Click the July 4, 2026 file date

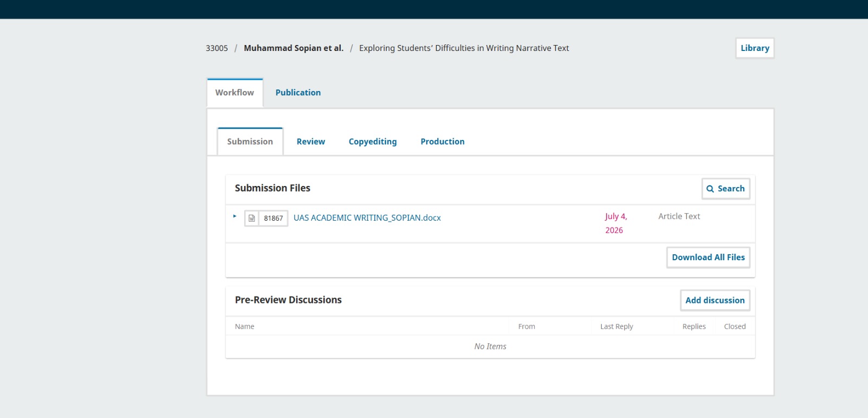[616, 223]
